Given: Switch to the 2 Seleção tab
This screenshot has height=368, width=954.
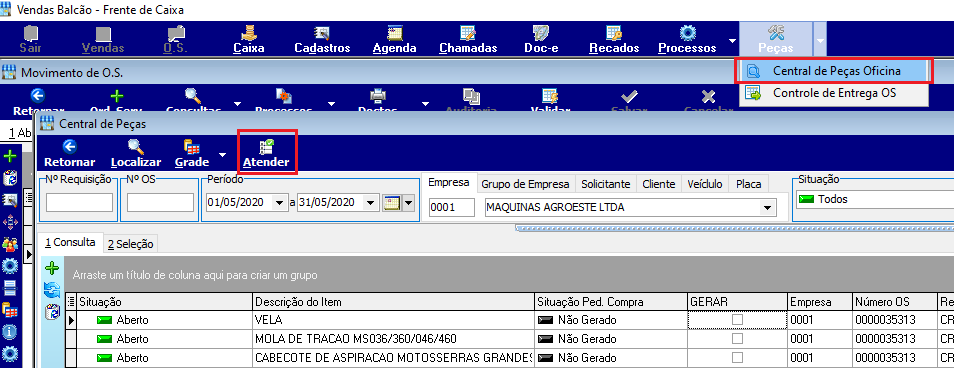Looking at the screenshot, I should (x=131, y=245).
